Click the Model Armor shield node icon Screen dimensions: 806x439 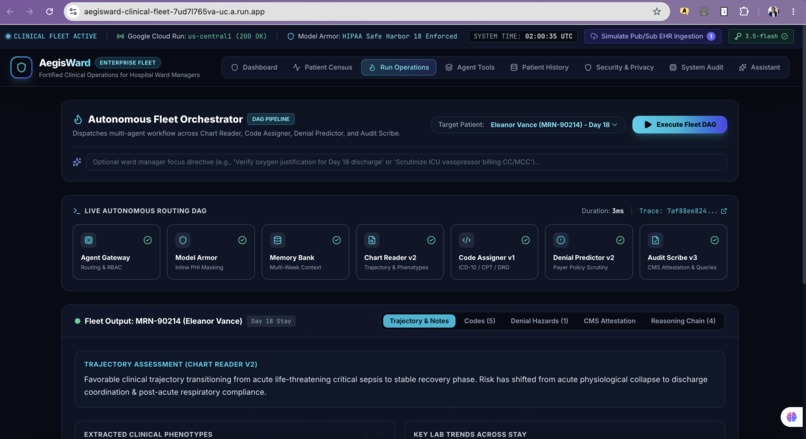tap(183, 240)
